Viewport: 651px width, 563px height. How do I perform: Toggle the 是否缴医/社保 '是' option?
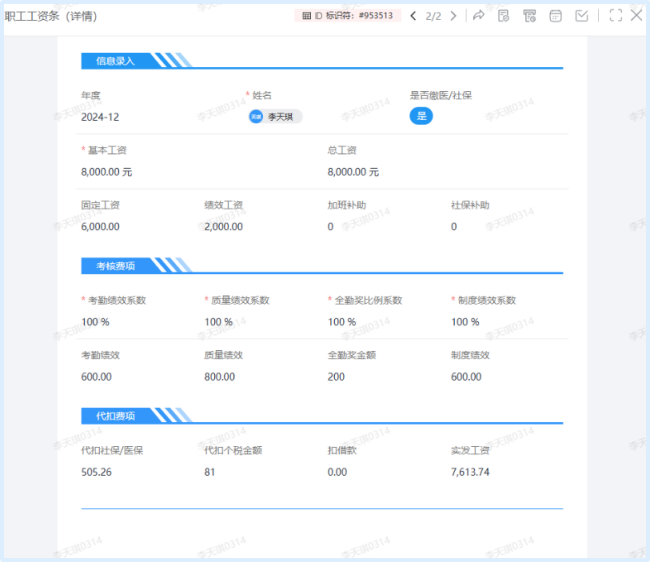[x=421, y=116]
